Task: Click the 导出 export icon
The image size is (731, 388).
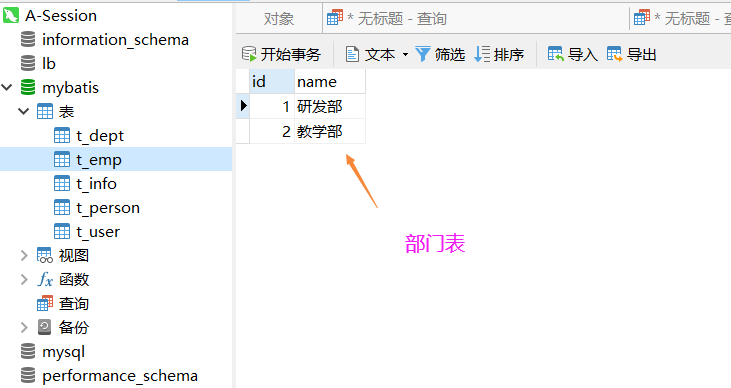Action: (614, 54)
